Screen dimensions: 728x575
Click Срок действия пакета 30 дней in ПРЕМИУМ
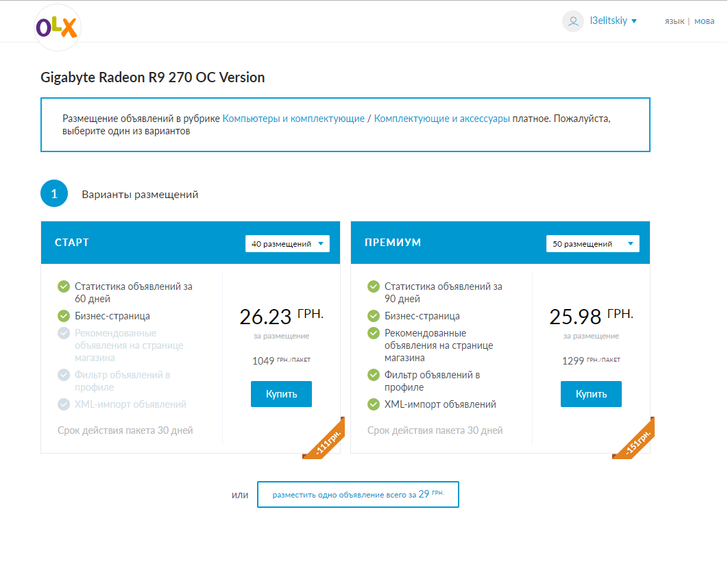[435, 430]
